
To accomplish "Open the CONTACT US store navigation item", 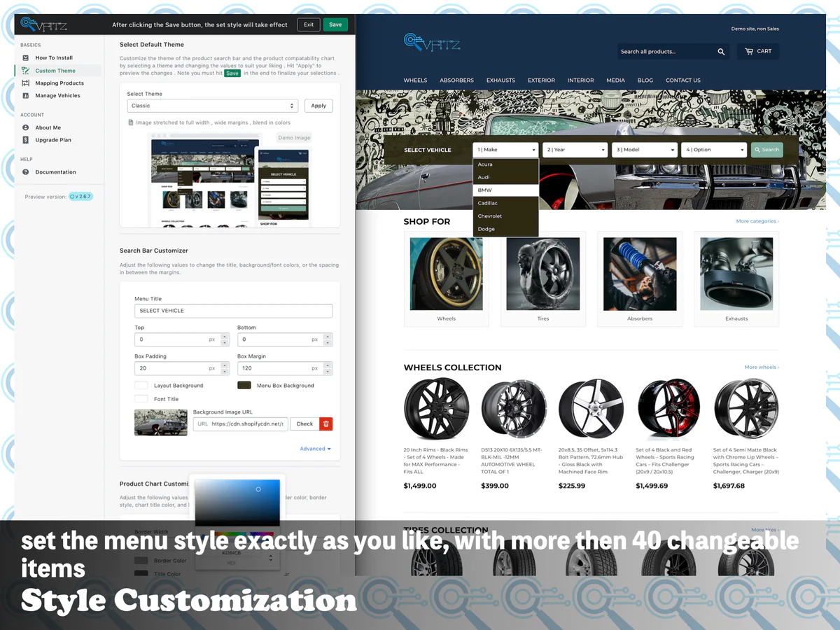I will [x=682, y=80].
